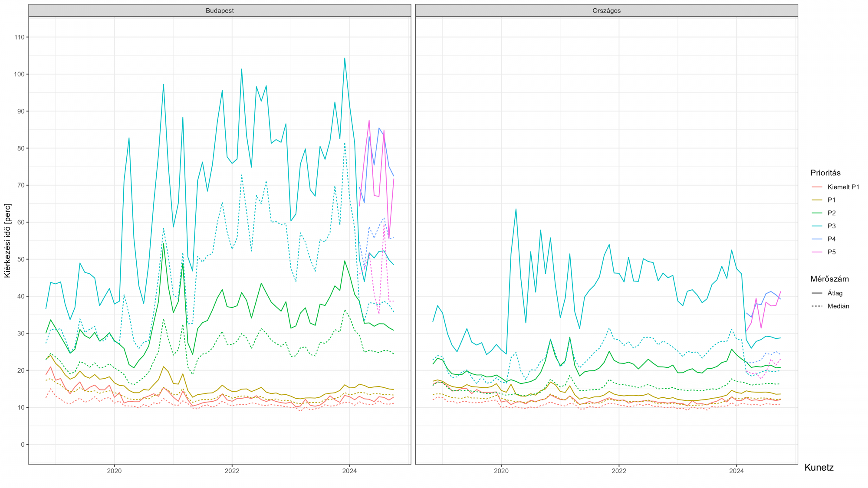Click the P4 blue legend key
Viewport: 868px width, 488px height.
[817, 239]
